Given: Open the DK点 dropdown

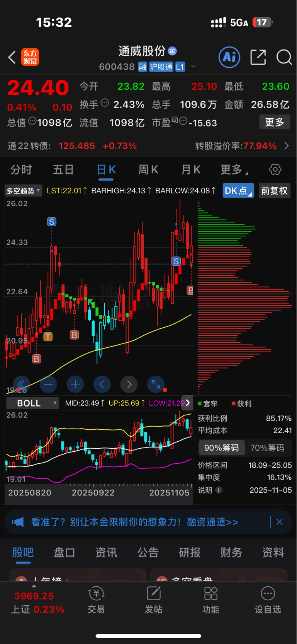Looking at the screenshot, I should [x=238, y=191].
